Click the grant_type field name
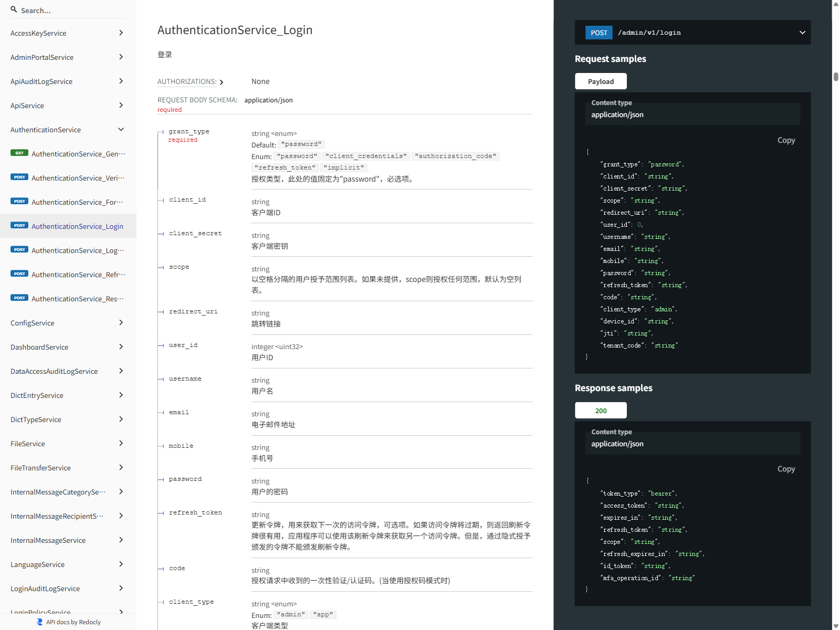The image size is (840, 630). click(x=189, y=131)
